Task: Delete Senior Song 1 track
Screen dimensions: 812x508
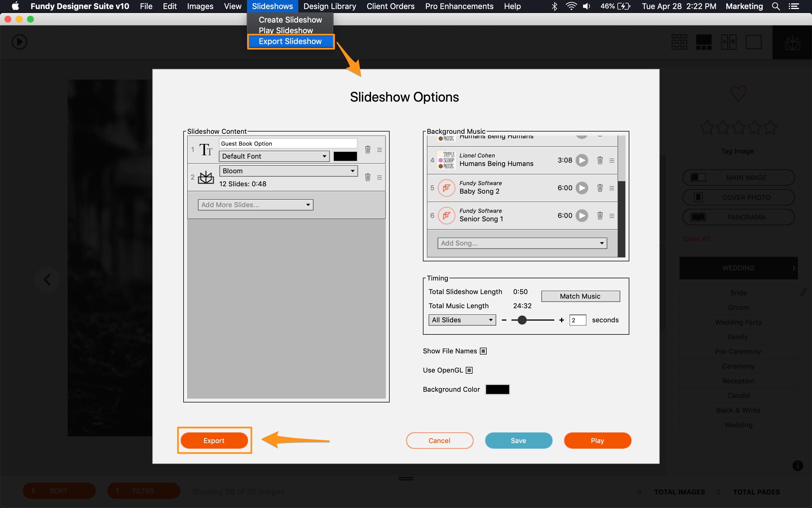Action: click(600, 215)
